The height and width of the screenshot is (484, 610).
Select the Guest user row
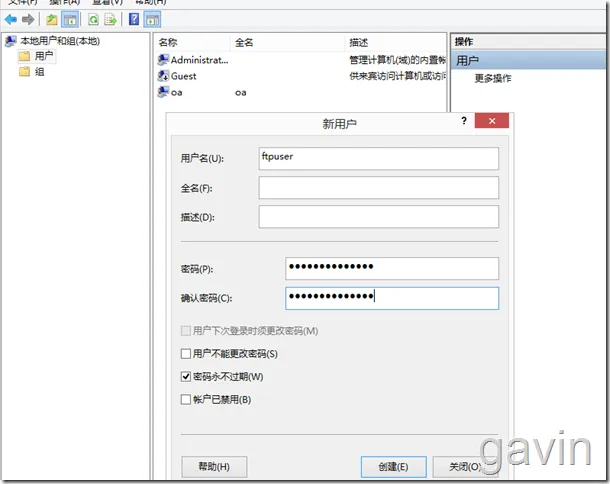point(301,76)
